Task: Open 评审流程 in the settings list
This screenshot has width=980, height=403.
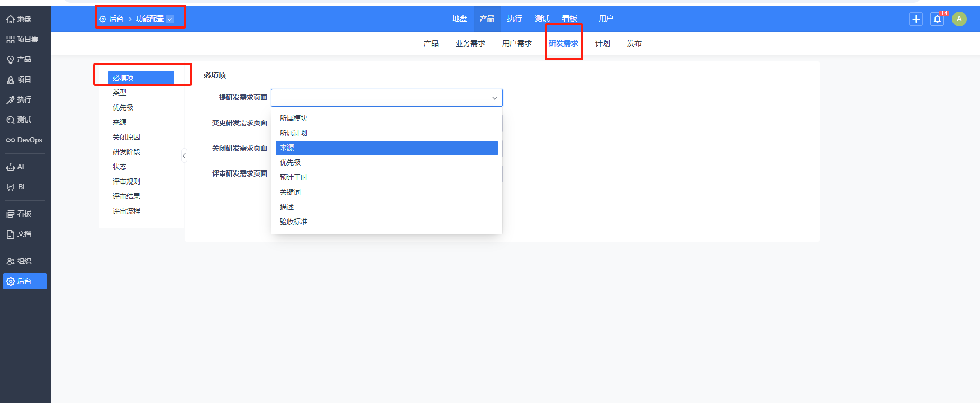Action: click(x=126, y=212)
